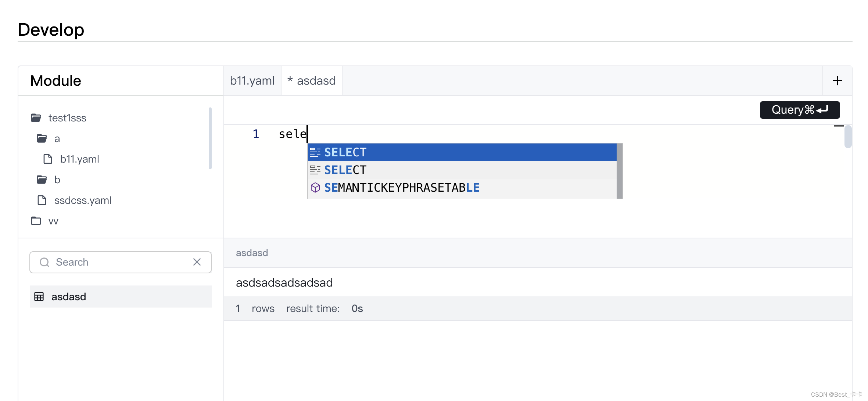Clear the search field with X icon
The width and height of the screenshot is (868, 401).
(197, 262)
